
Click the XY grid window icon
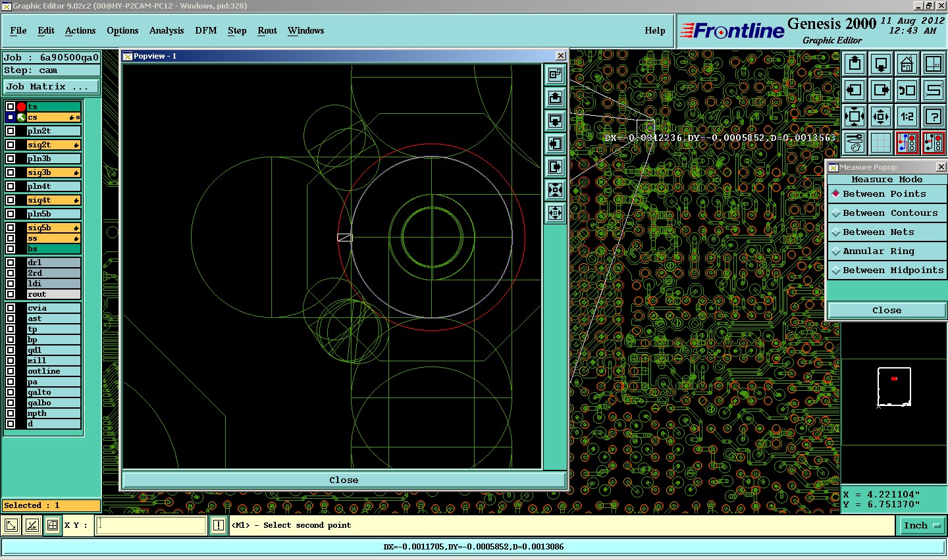pyautogui.click(x=934, y=64)
